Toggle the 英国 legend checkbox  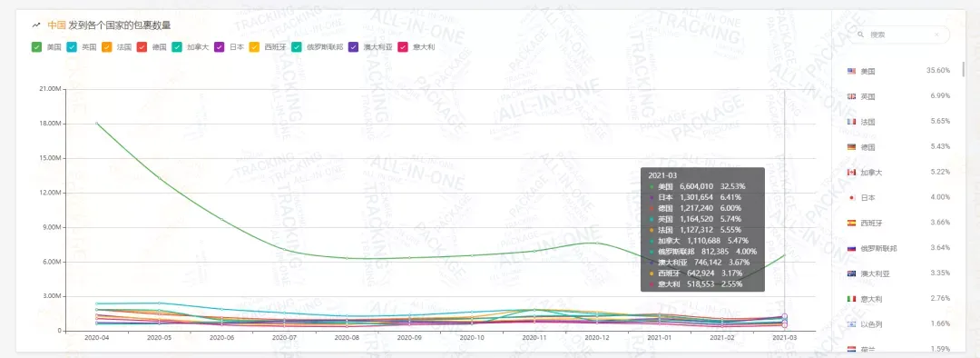72,47
